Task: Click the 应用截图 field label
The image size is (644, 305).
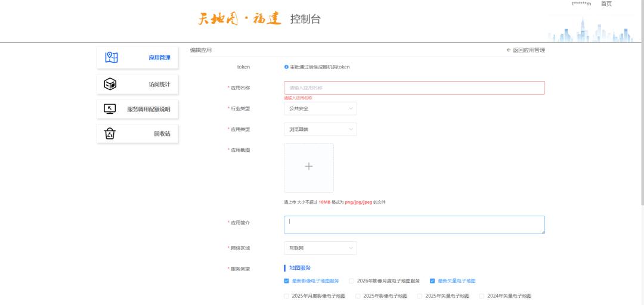Action: (240, 150)
